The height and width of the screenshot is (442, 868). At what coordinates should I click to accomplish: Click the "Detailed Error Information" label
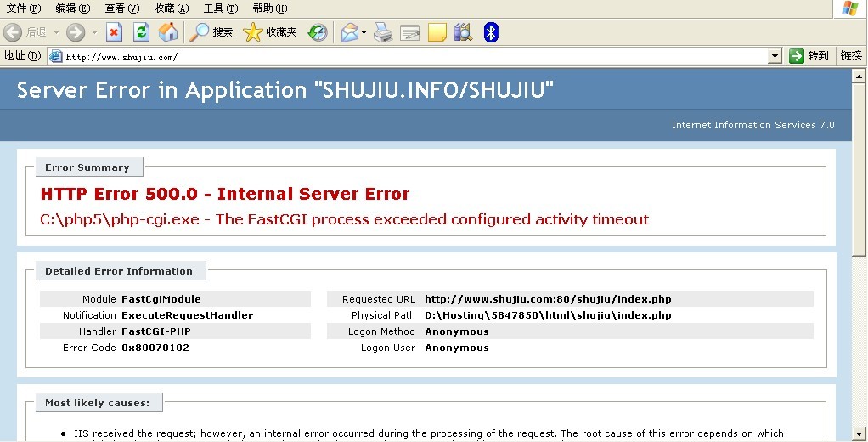coord(119,271)
